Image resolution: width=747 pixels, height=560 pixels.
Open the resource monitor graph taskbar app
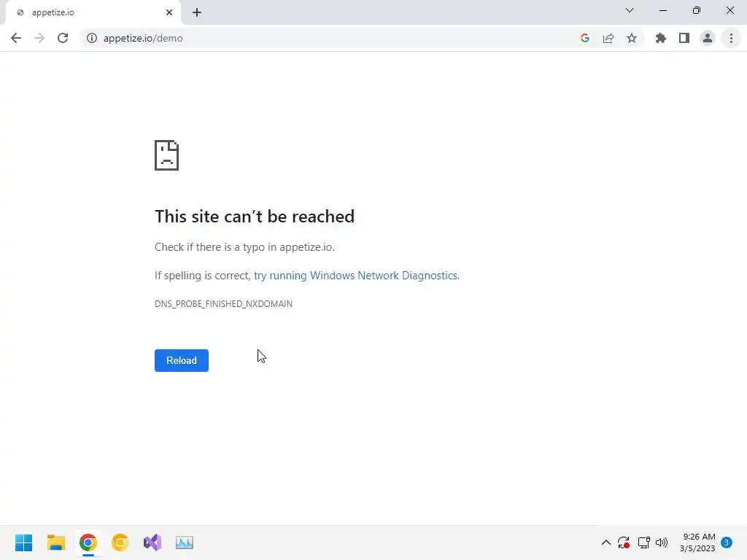185,542
